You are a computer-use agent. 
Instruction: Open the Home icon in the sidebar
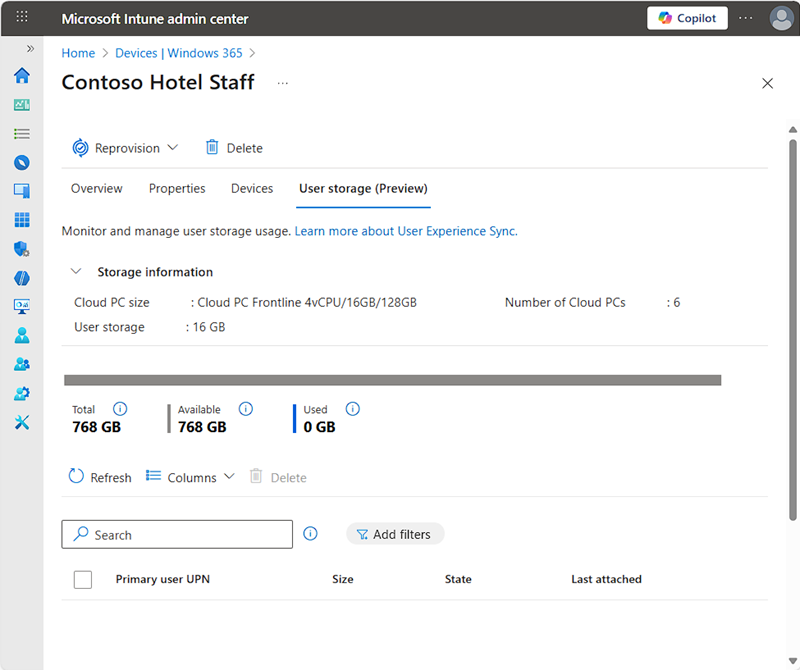click(22, 75)
